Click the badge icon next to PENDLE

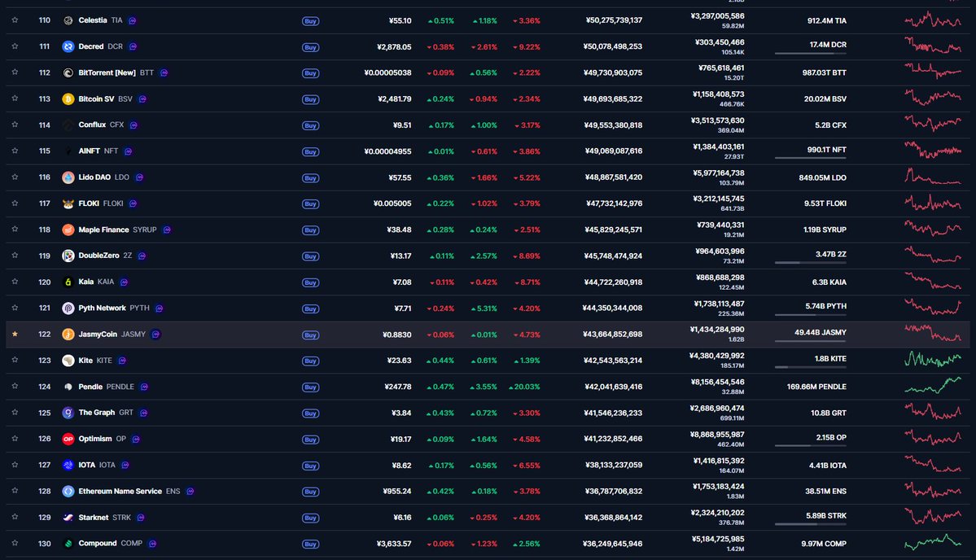click(x=144, y=387)
